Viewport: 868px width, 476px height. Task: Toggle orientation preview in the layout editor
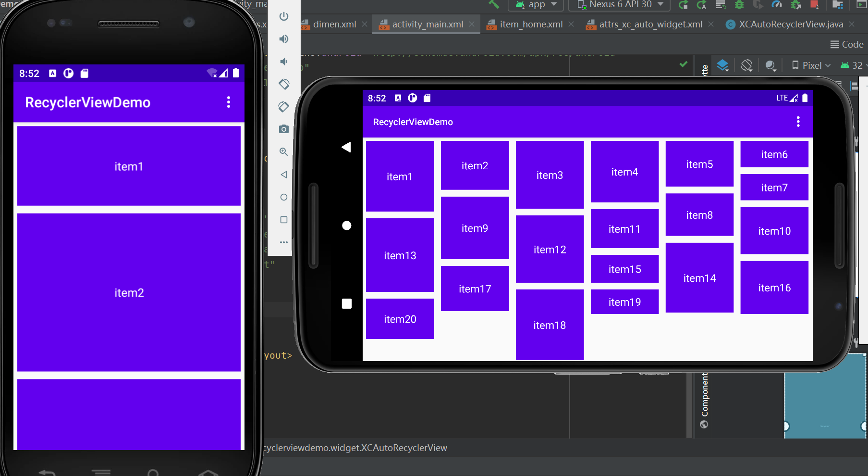(x=746, y=65)
